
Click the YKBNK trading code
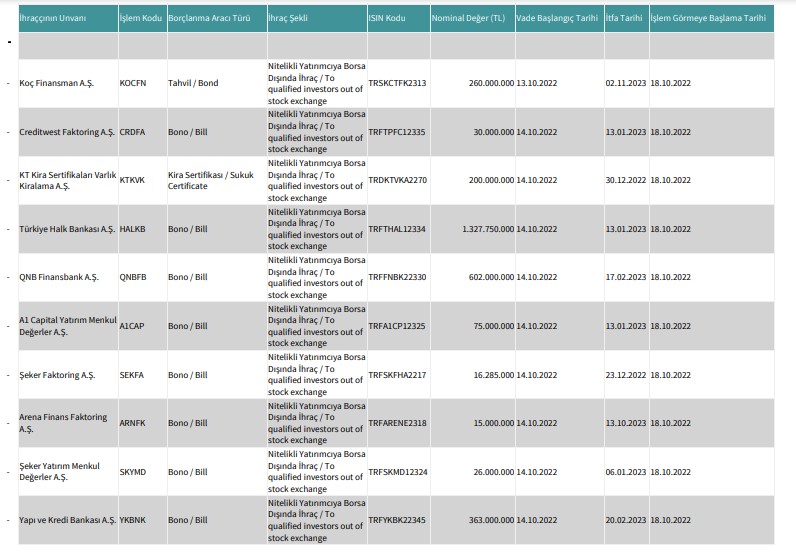[x=133, y=521]
